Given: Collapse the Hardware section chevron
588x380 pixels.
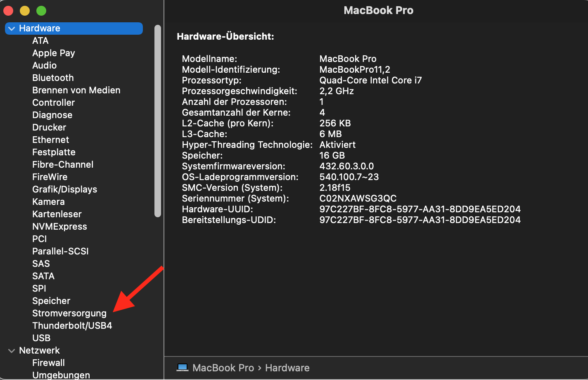Looking at the screenshot, I should [x=12, y=28].
